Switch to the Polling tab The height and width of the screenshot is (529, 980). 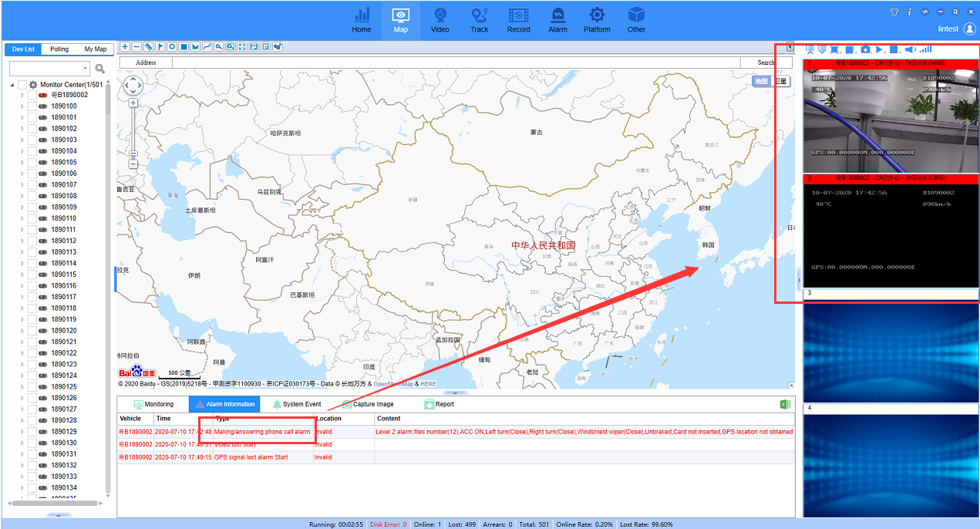pyautogui.click(x=59, y=49)
